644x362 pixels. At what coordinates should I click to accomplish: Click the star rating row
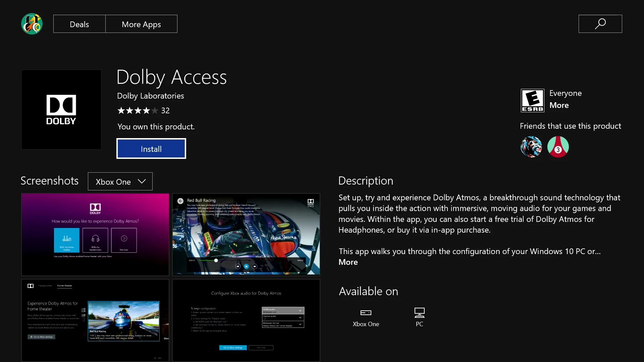(x=138, y=111)
